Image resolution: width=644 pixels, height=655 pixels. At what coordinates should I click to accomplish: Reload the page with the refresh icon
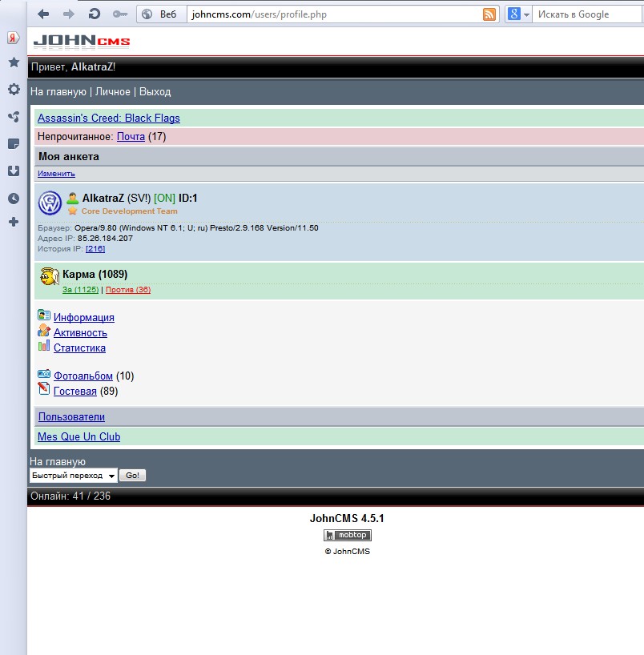[x=94, y=14]
